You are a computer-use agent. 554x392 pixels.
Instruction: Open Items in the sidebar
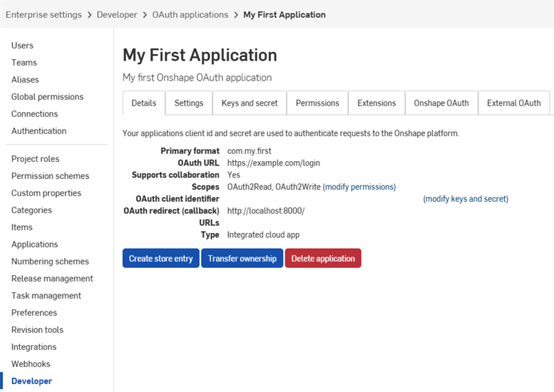coord(22,227)
